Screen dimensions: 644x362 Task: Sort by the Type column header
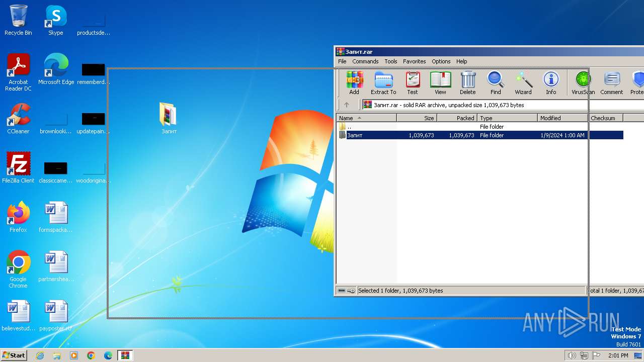coord(507,118)
